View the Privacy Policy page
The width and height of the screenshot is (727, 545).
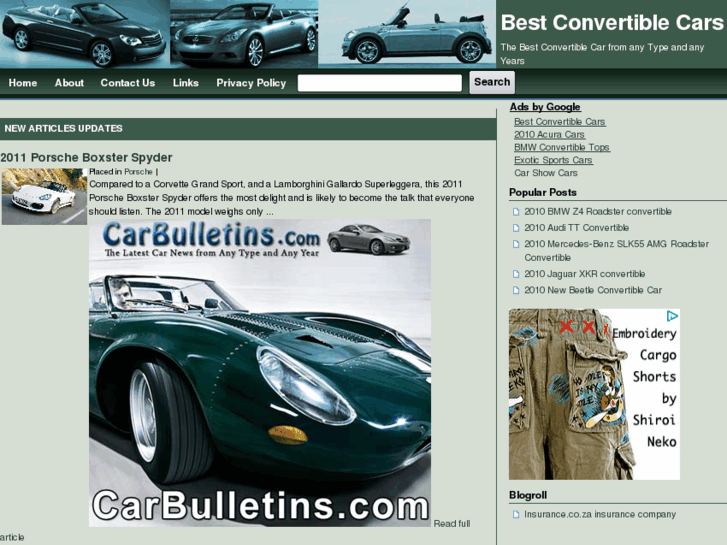coord(251,83)
